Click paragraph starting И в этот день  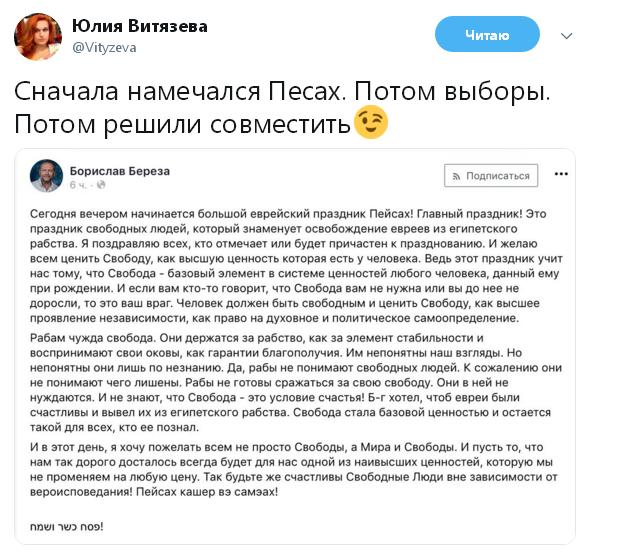pos(294,469)
